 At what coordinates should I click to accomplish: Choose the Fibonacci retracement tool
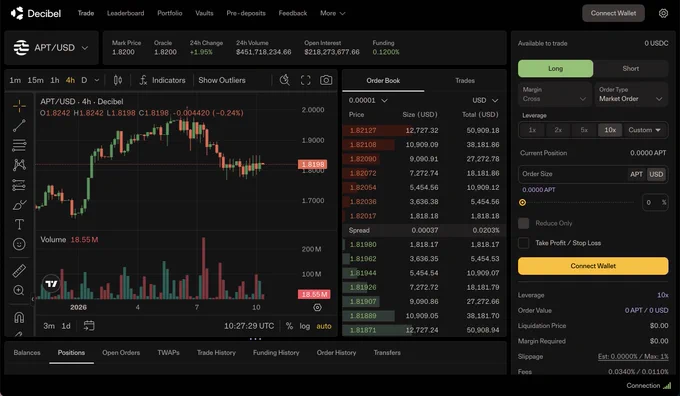(19, 145)
